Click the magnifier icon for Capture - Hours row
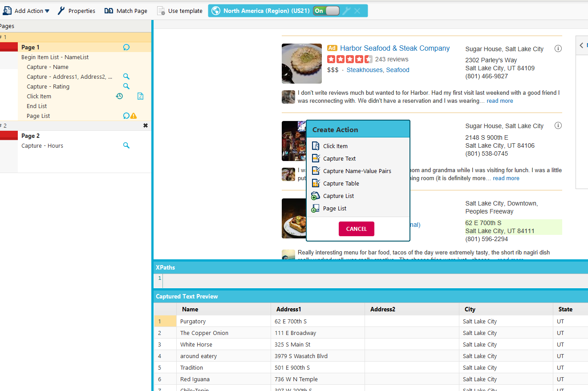The height and width of the screenshot is (391, 588). tap(126, 145)
